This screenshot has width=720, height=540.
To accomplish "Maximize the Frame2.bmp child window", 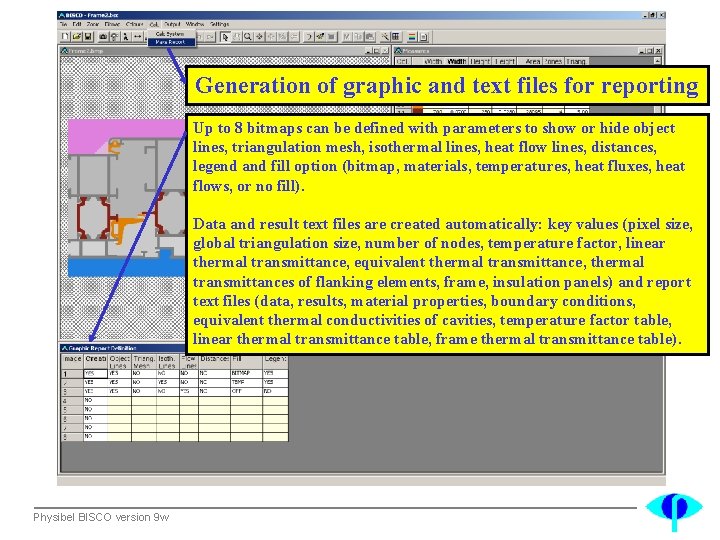I will pyautogui.click(x=377, y=51).
